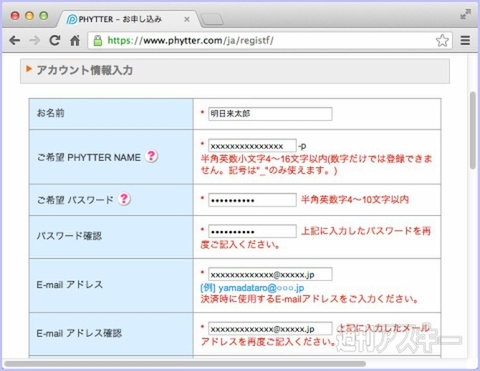Click the お名前 row label
The height and width of the screenshot is (371, 480).
coord(50,113)
